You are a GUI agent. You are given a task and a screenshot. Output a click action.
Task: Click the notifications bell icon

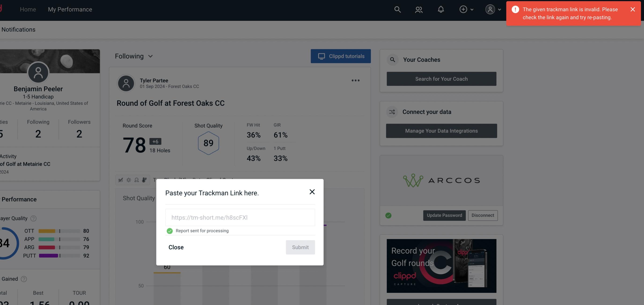pyautogui.click(x=441, y=9)
